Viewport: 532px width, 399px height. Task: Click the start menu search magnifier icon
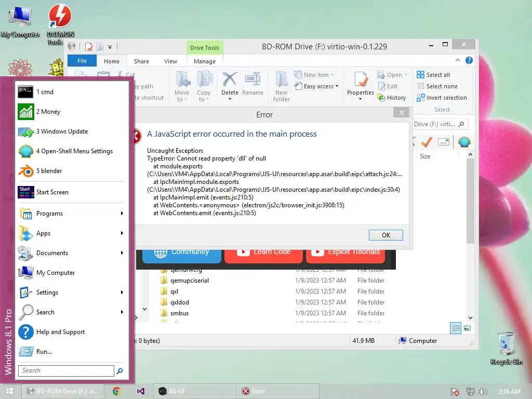tap(120, 371)
